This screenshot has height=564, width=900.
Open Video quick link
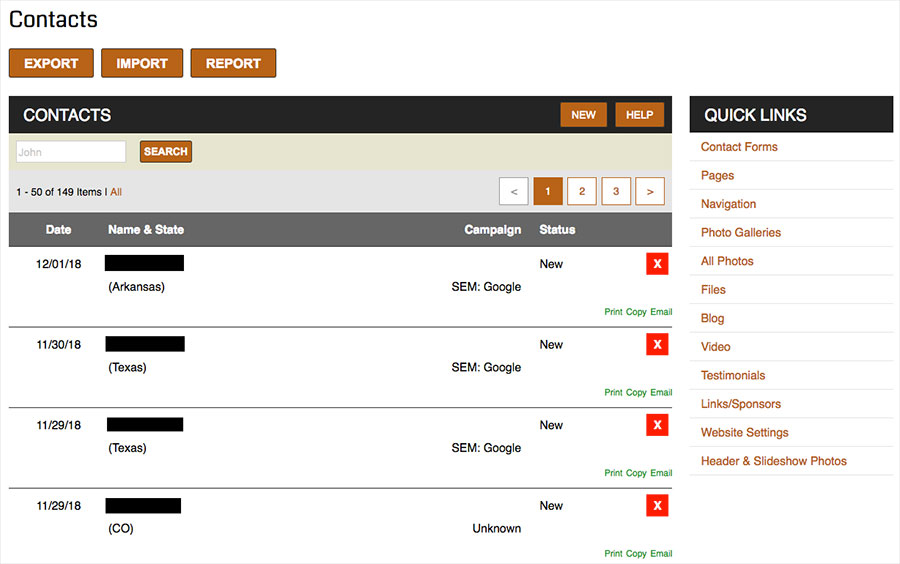point(716,347)
